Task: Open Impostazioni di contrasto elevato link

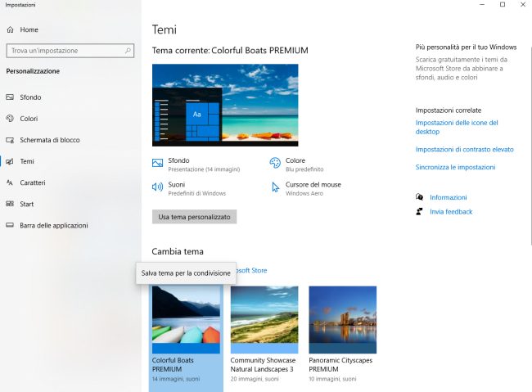Action: click(465, 149)
